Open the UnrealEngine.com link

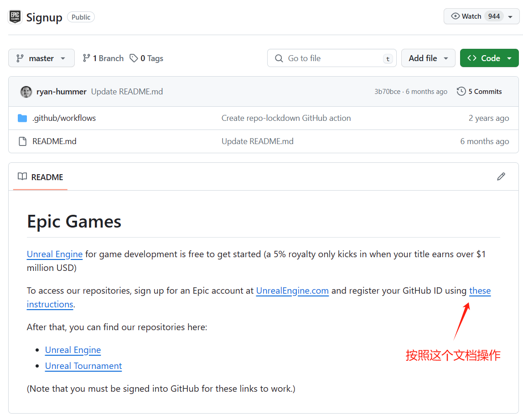pyautogui.click(x=293, y=290)
